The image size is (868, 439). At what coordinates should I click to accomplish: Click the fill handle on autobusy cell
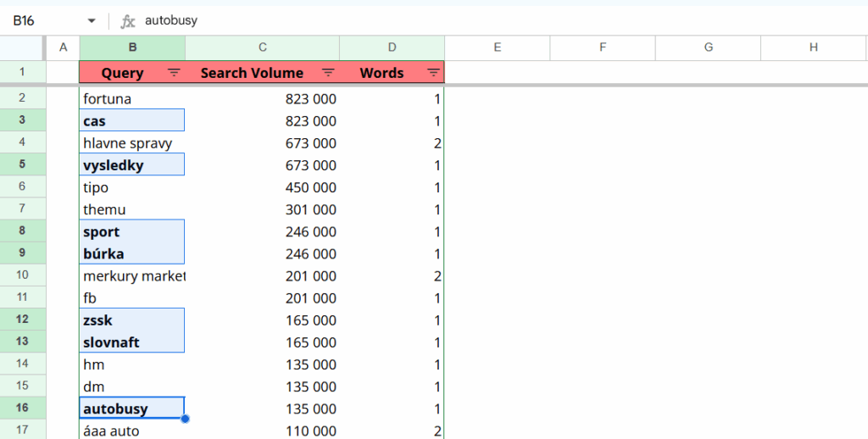coord(185,419)
